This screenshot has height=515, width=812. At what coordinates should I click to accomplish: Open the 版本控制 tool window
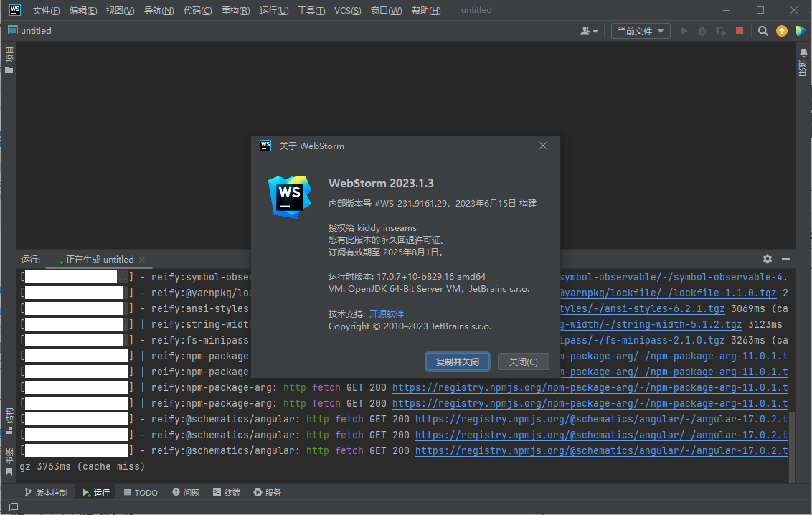tap(46, 493)
